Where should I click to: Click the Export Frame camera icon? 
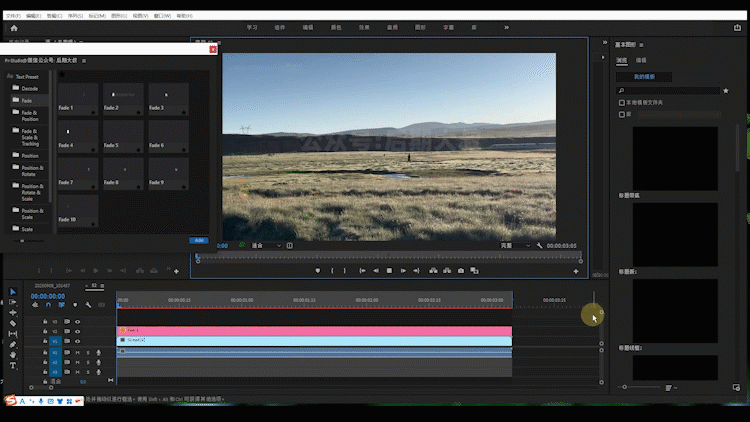tap(461, 270)
